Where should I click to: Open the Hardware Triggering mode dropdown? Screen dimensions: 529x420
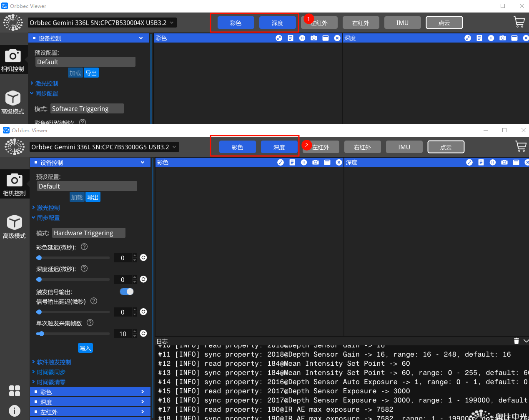(89, 233)
